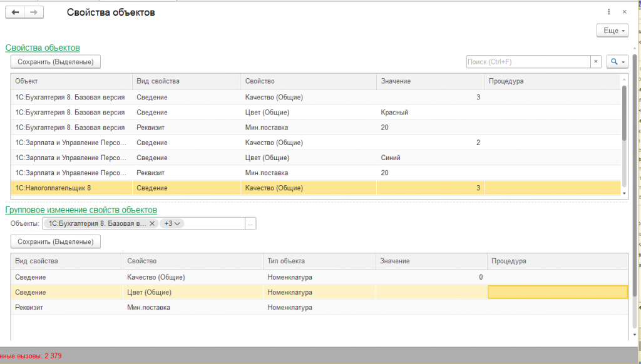Select the Синий value cell
The height and width of the screenshot is (364, 641).
[431, 158]
